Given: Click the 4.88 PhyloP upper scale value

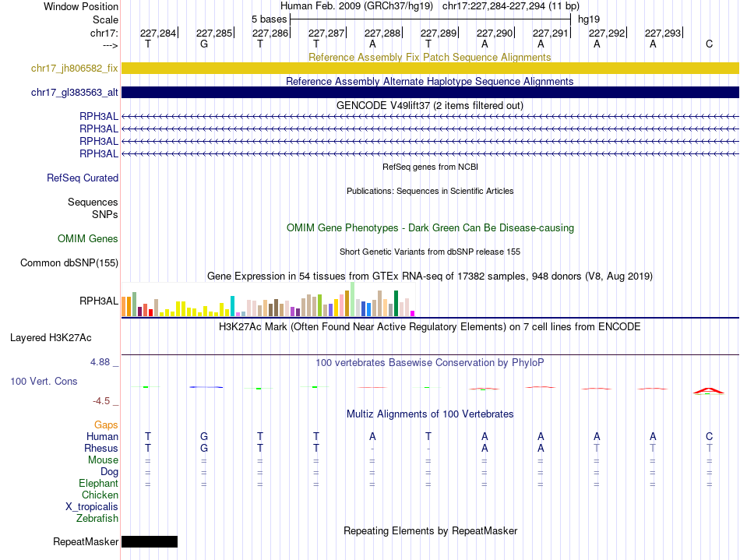Looking at the screenshot, I should pyautogui.click(x=100, y=362).
